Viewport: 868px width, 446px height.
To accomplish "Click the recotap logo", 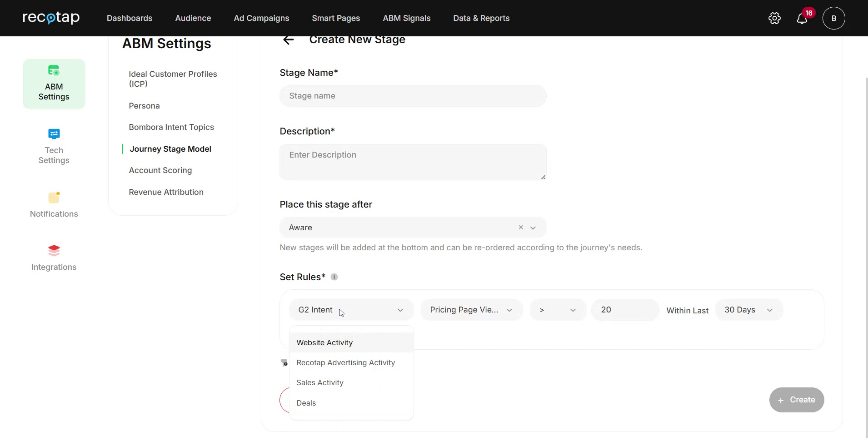I will (51, 18).
